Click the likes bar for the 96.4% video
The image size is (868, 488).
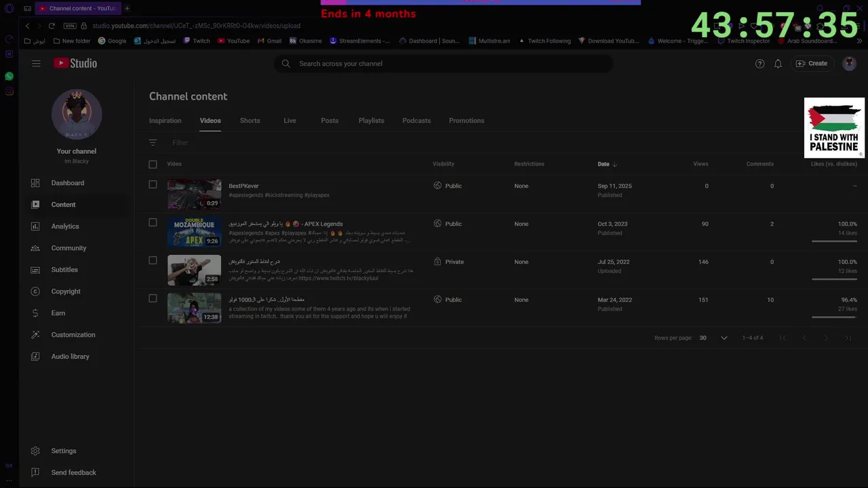click(834, 317)
